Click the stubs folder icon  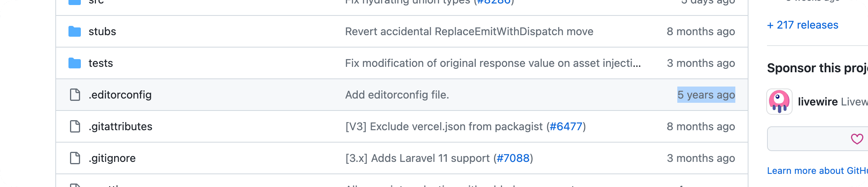pyautogui.click(x=75, y=31)
